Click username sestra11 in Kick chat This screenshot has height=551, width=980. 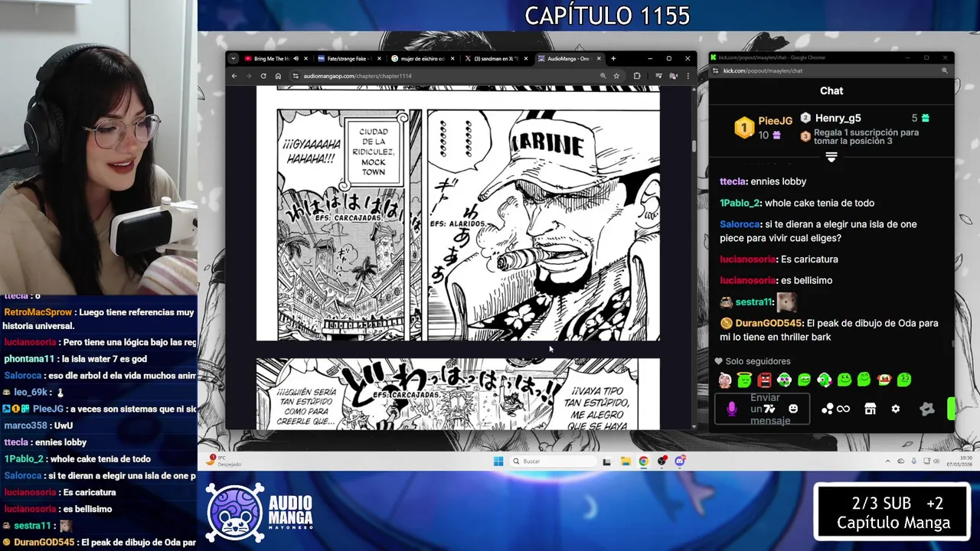753,302
